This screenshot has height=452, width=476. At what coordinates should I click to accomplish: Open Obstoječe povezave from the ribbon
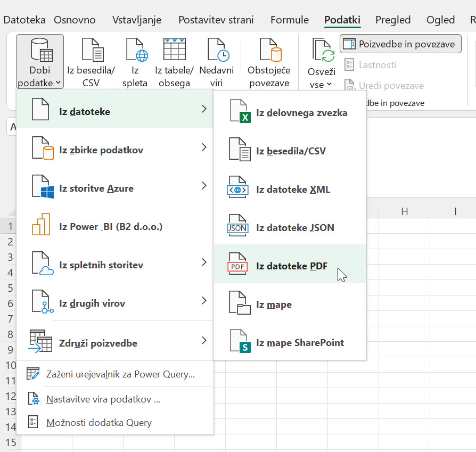coord(269,62)
